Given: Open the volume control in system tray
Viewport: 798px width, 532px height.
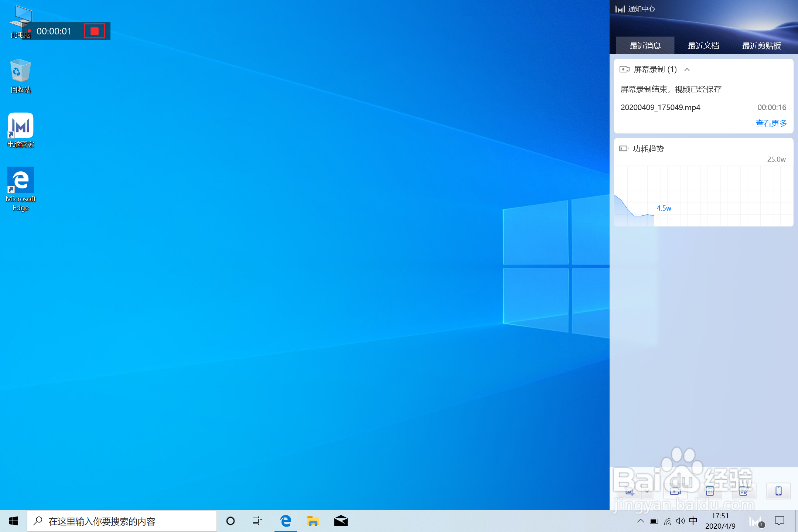Looking at the screenshot, I should point(680,521).
